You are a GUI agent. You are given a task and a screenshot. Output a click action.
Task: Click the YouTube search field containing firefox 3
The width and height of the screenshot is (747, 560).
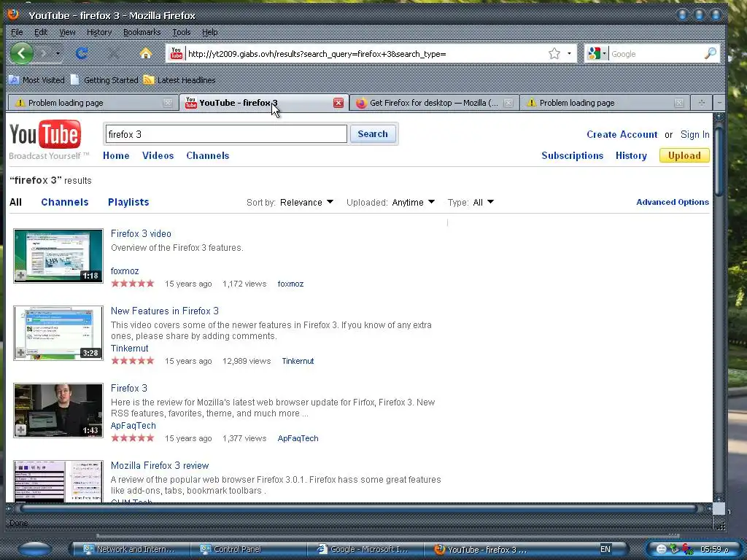click(x=226, y=134)
